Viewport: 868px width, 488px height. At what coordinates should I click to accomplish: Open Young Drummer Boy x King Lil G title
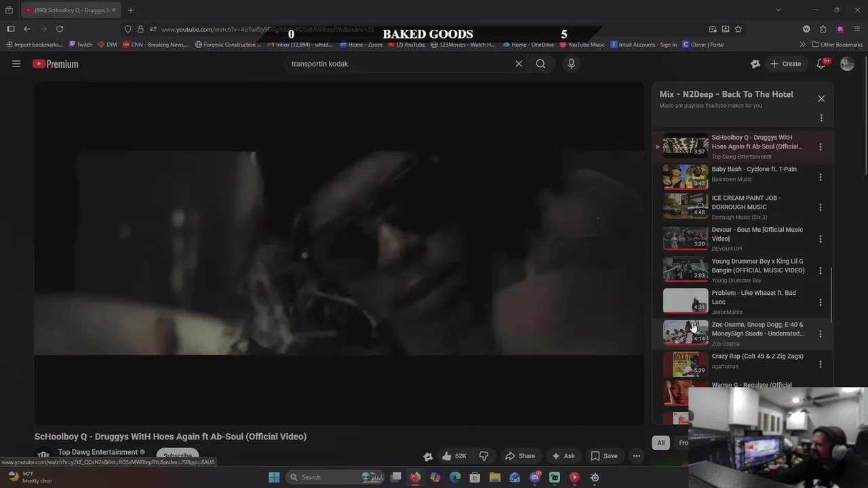point(758,266)
